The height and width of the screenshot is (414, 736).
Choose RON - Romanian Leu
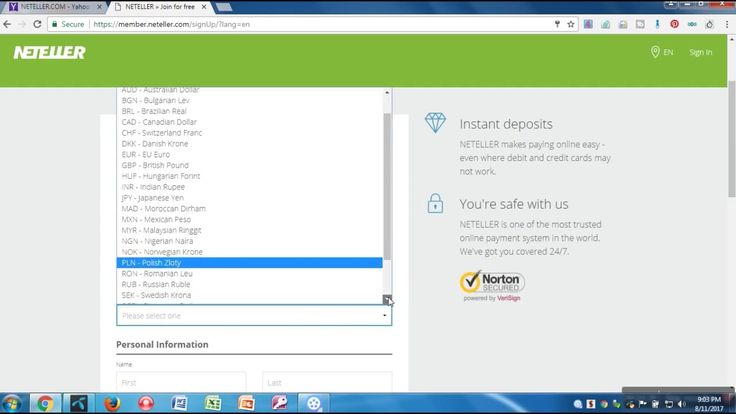click(x=250, y=274)
